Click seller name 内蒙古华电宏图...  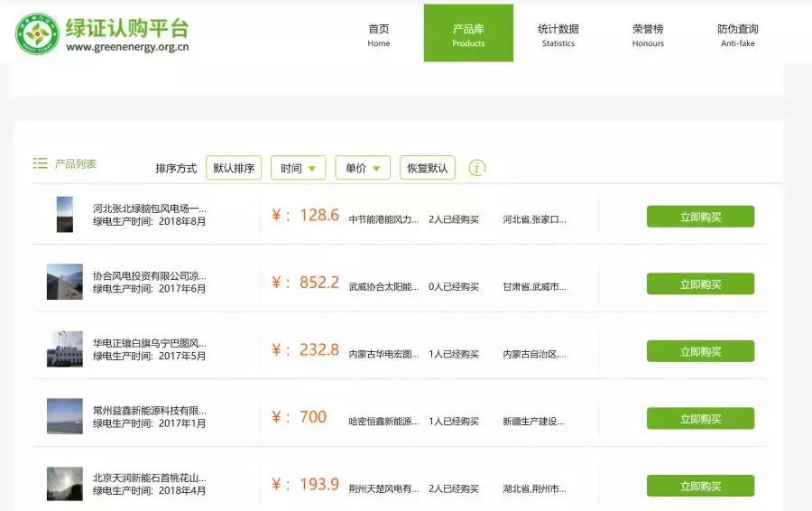pos(383,354)
